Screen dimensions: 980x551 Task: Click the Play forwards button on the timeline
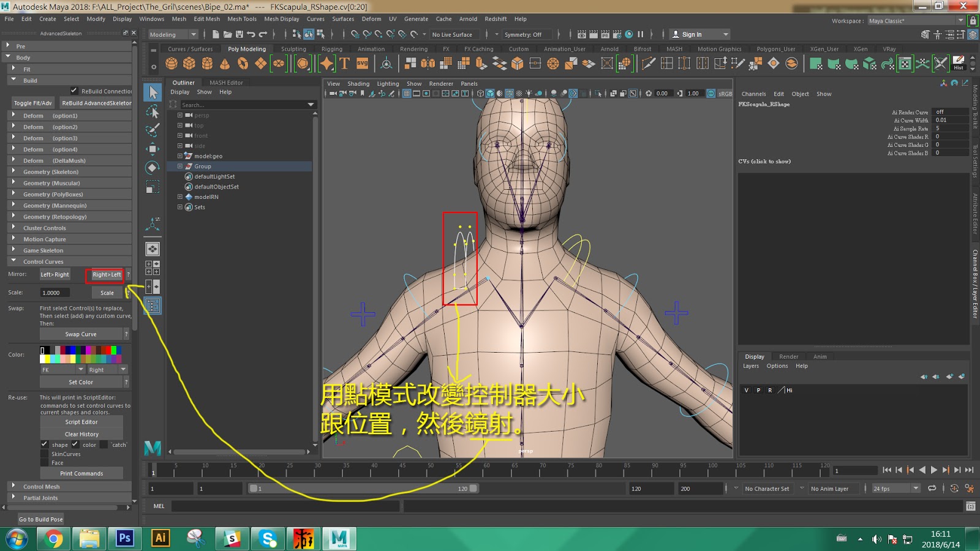(x=934, y=470)
